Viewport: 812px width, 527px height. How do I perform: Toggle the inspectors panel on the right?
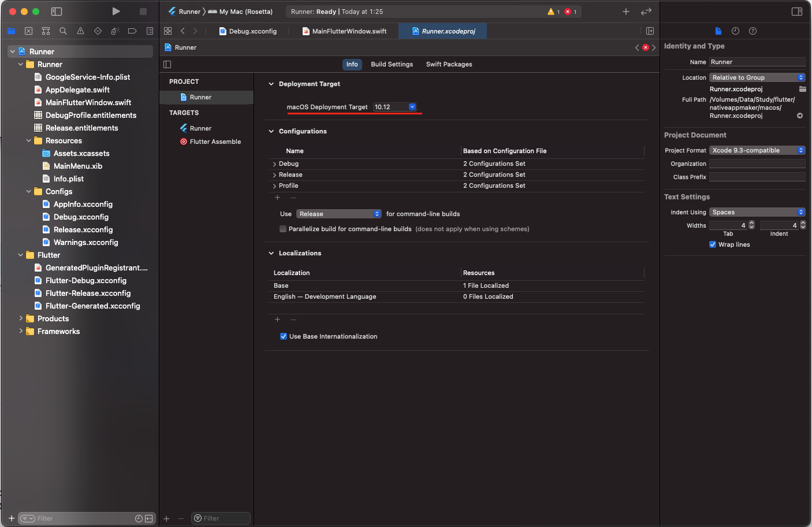(797, 12)
